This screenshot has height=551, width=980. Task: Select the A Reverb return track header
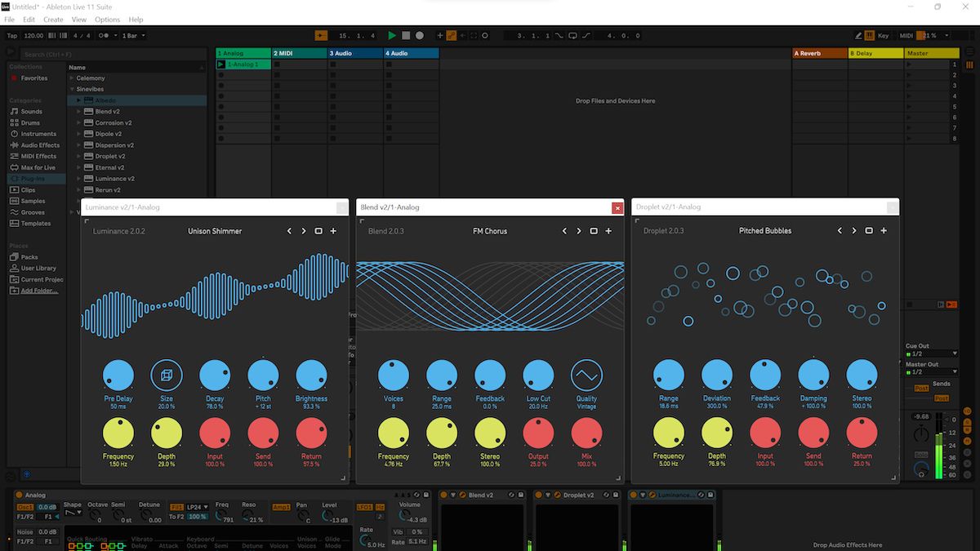tap(820, 53)
